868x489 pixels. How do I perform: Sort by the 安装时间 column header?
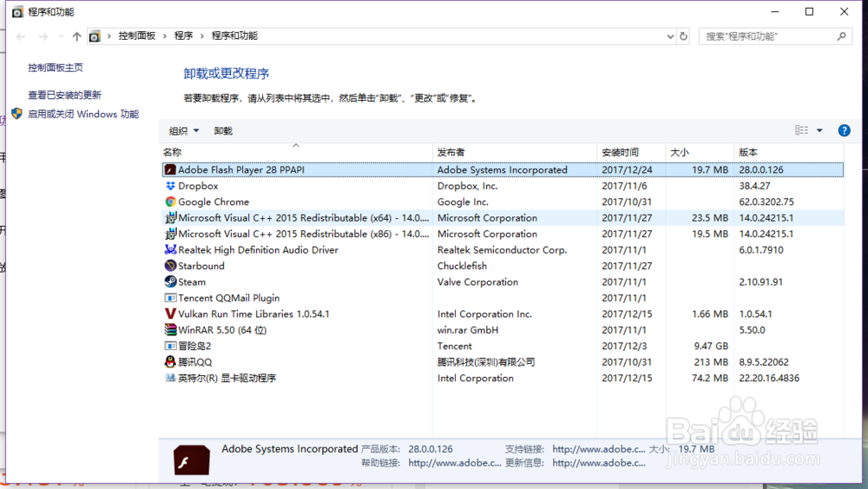pos(631,152)
